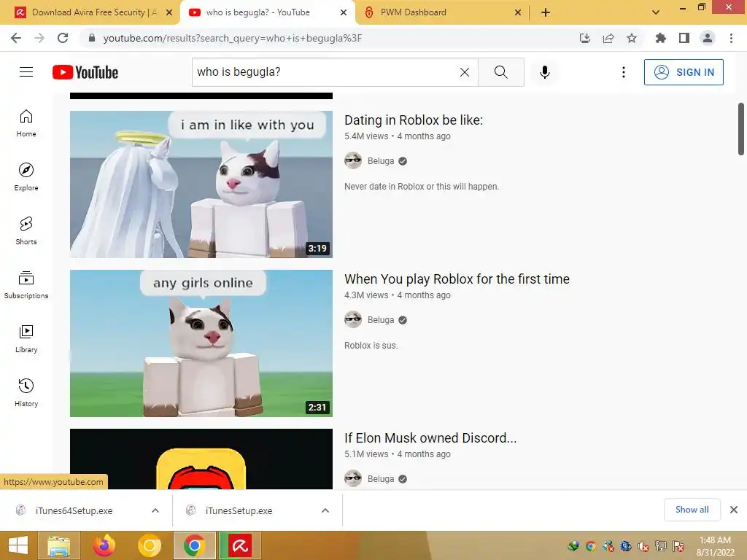Open the iTunes64Setup.exe download
The width and height of the screenshot is (747, 560).
[74, 510]
